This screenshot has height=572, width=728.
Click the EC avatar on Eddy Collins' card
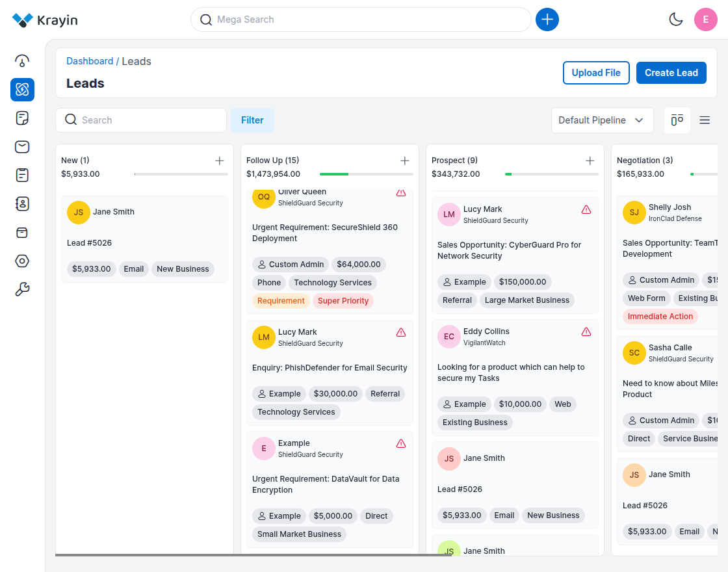(449, 337)
